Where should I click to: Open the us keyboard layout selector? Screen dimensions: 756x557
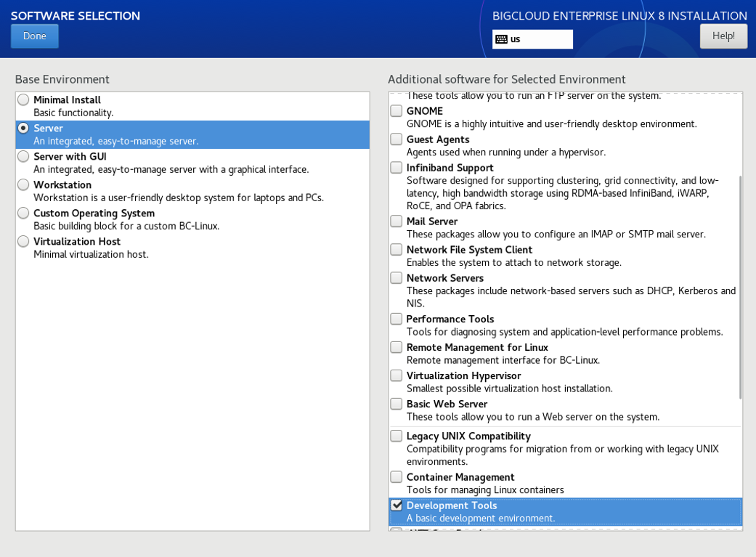point(532,39)
